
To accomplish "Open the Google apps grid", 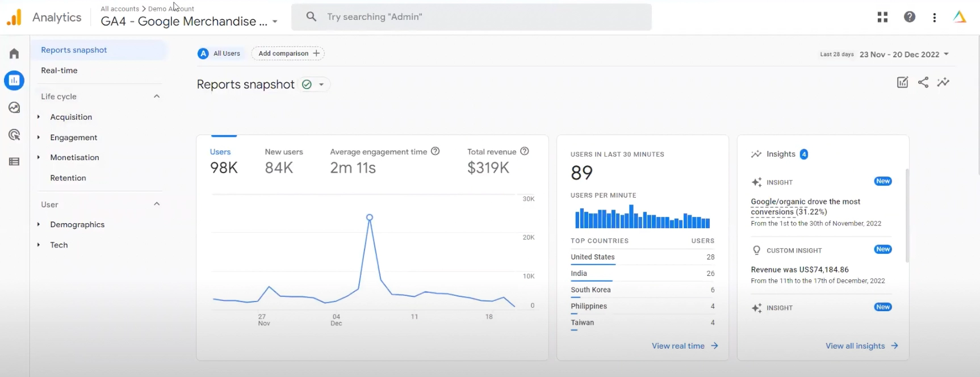I will point(882,17).
